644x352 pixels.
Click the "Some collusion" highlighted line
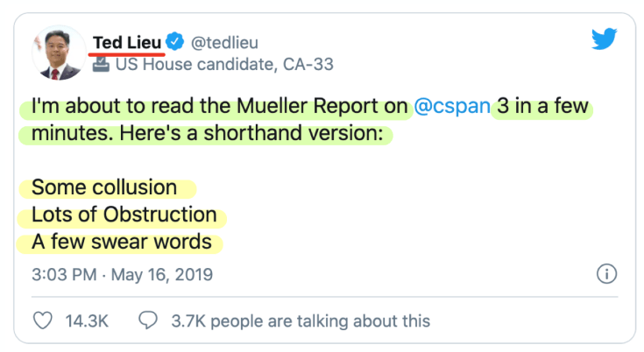click(104, 187)
